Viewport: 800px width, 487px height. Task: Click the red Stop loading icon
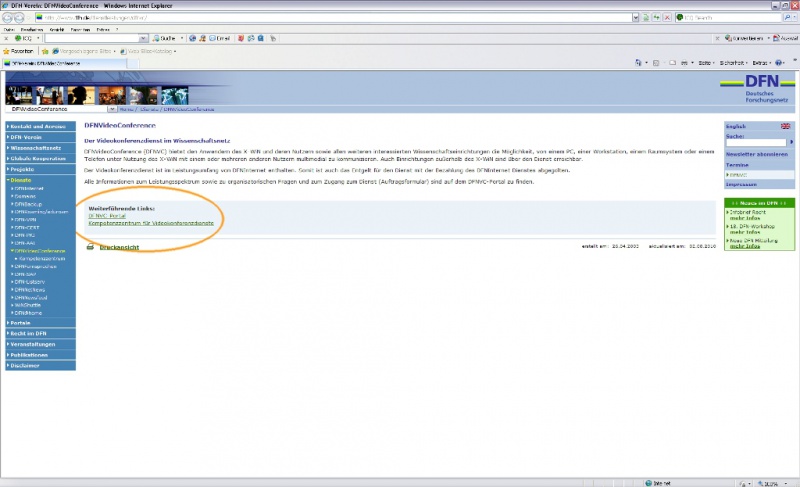click(x=667, y=17)
